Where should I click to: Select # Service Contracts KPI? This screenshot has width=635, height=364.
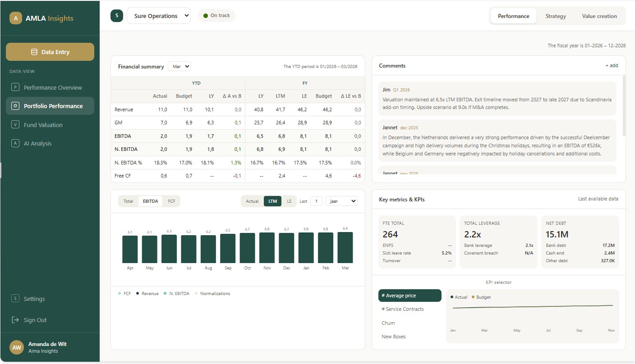click(410, 309)
